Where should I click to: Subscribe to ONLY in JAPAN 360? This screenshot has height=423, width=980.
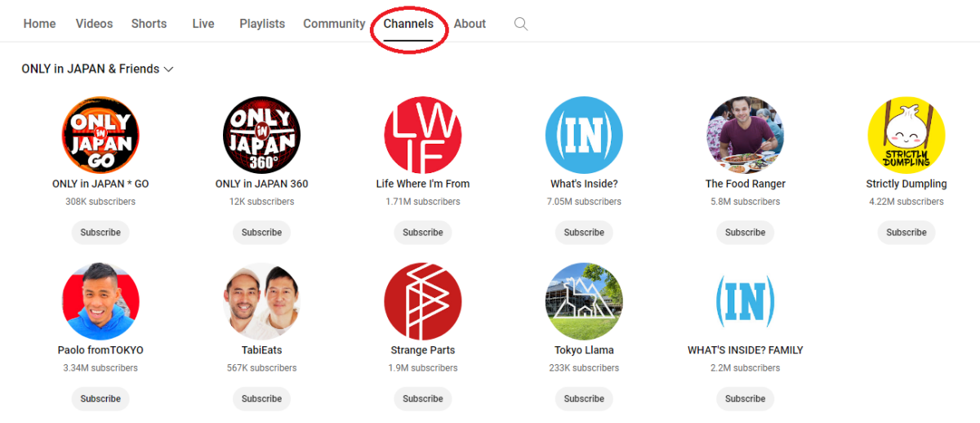(x=261, y=233)
